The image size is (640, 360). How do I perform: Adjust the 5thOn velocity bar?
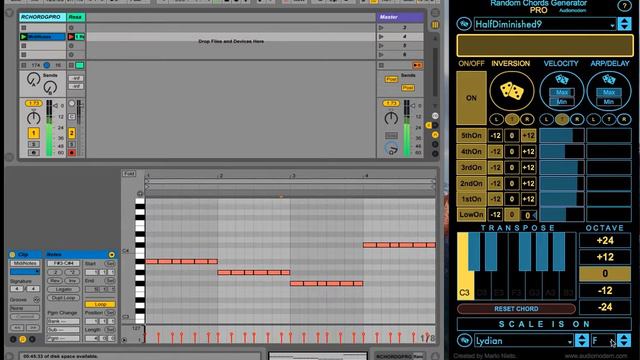(x=561, y=136)
